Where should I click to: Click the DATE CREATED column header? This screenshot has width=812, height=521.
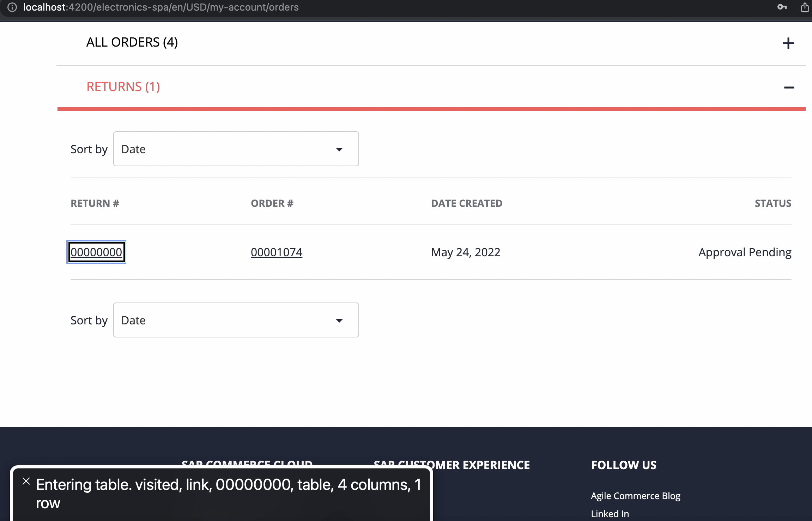[467, 203]
